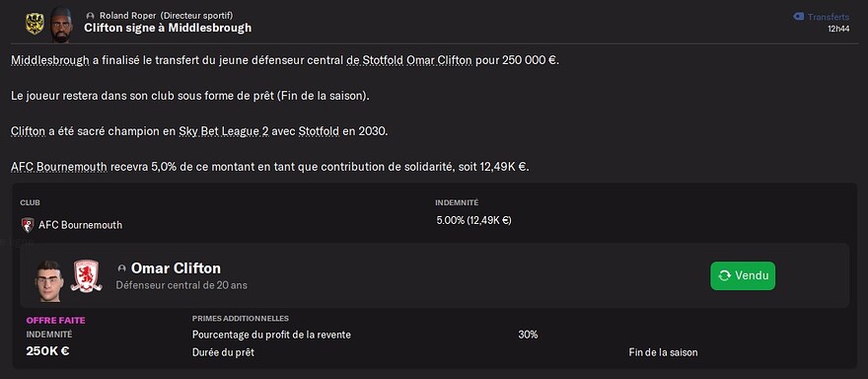The height and width of the screenshot is (379, 868).
Task: Click the green Vendu button
Action: pos(743,275)
